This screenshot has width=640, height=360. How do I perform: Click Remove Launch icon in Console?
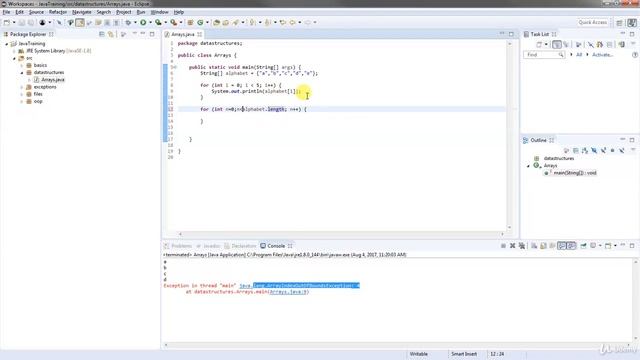click(x=513, y=246)
